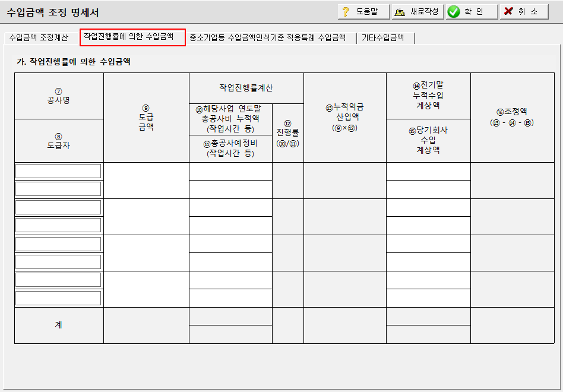Open 중소기업등 수입금액인식기준 적용특례 수입금액 tab
This screenshot has width=563, height=392.
[x=268, y=37]
